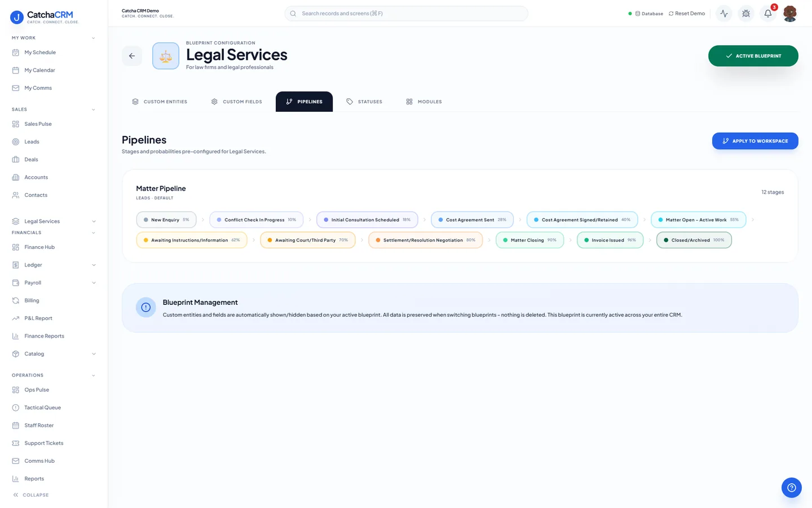Viewport: 812px width, 508px height.
Task: Collapse the Operations section
Action: 94,375
